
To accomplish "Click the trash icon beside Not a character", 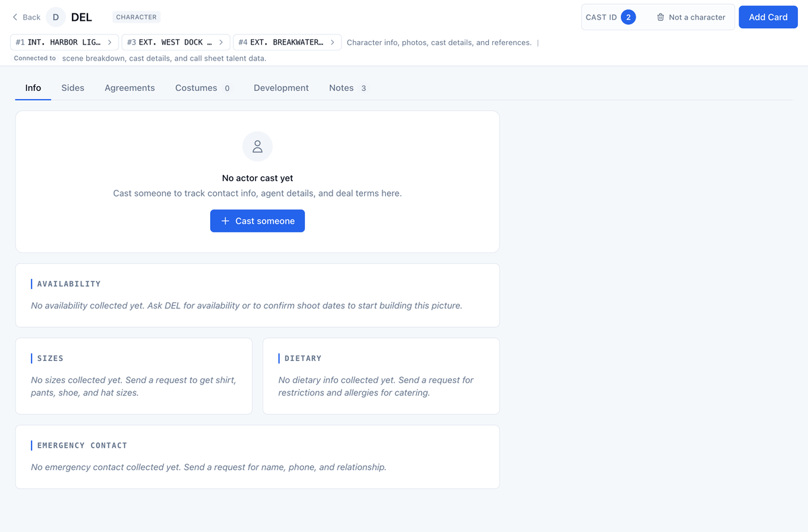I will 661,18.
